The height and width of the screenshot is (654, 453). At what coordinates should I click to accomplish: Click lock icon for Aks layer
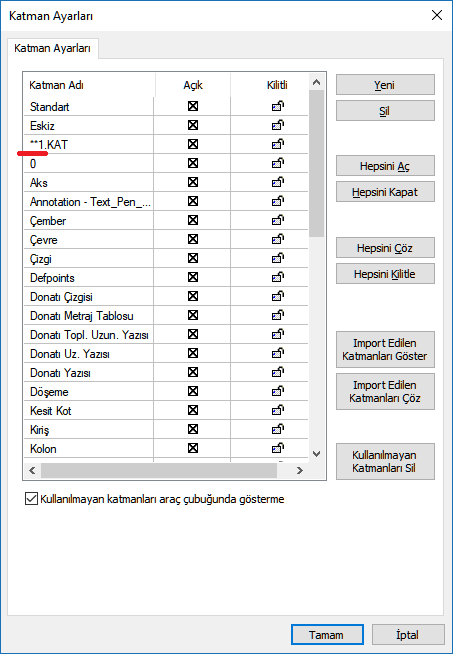(277, 182)
